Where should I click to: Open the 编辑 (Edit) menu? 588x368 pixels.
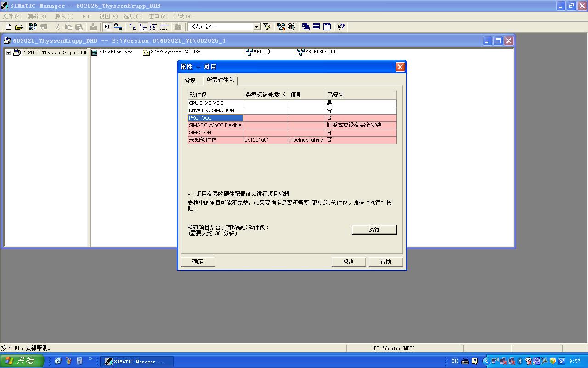[37, 17]
